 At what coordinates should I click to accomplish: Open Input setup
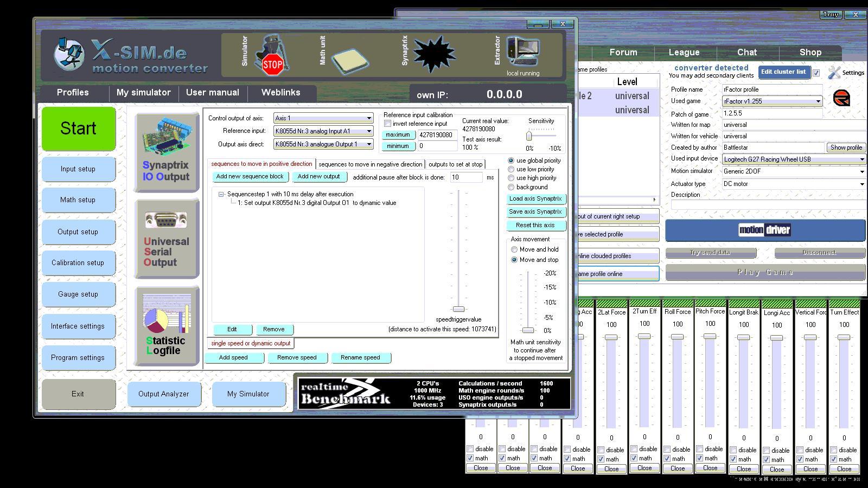(x=78, y=169)
